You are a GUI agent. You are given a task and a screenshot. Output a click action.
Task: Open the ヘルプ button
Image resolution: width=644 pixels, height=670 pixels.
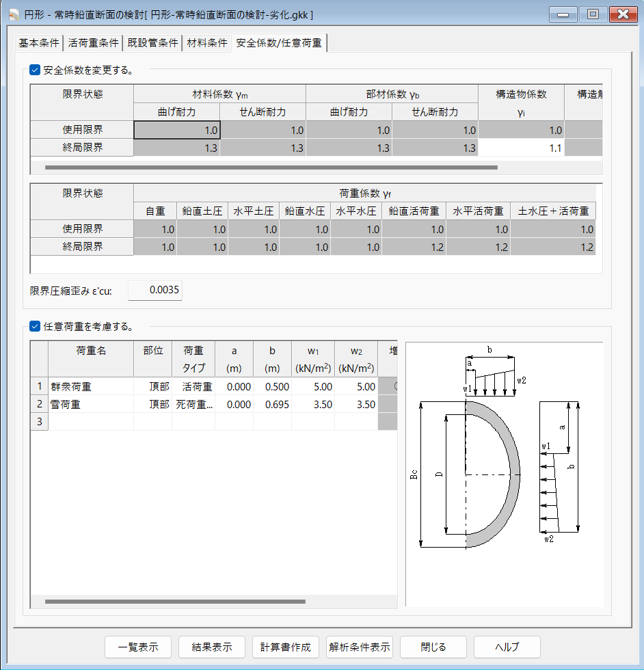pos(507,647)
